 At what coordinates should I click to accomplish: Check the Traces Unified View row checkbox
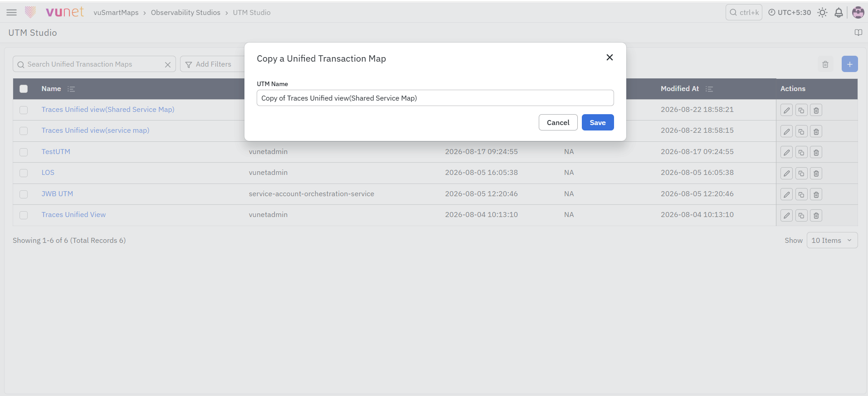point(24,215)
